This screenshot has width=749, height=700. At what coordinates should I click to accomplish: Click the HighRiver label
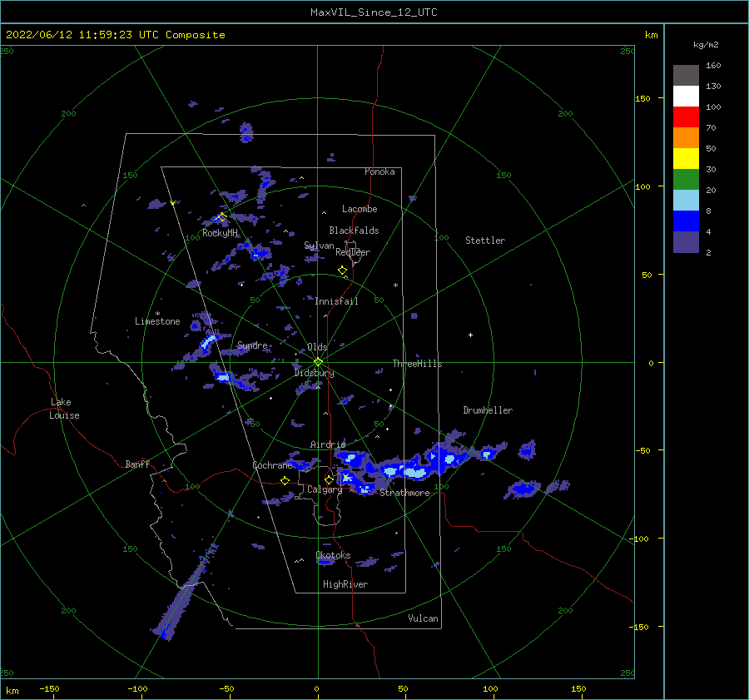point(345,584)
